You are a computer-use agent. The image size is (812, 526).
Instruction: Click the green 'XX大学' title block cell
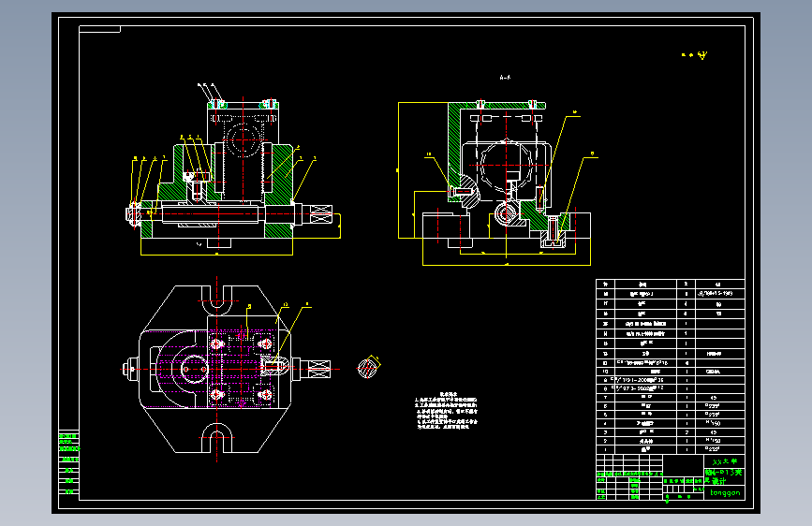click(x=724, y=461)
